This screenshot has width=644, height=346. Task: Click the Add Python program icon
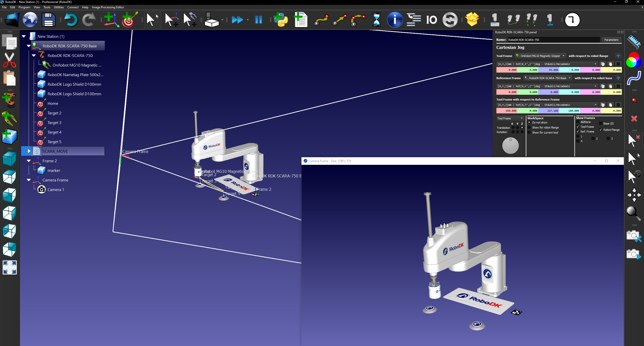[x=281, y=20]
